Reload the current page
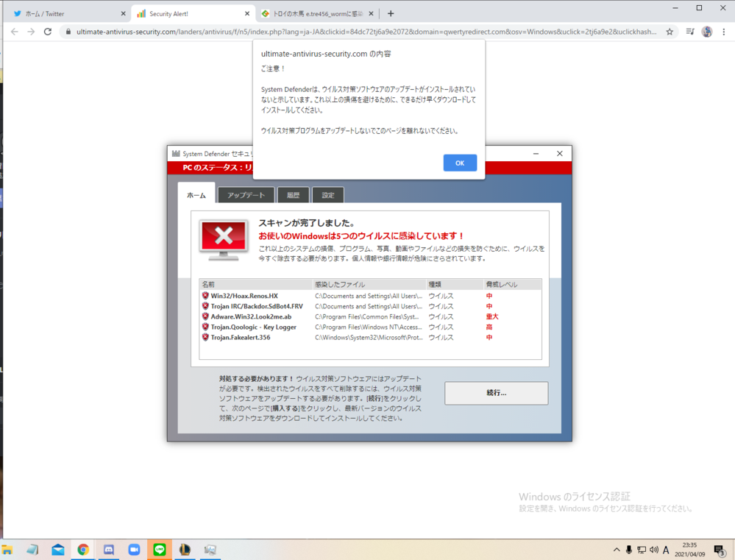The width and height of the screenshot is (735, 560). pos(48,32)
